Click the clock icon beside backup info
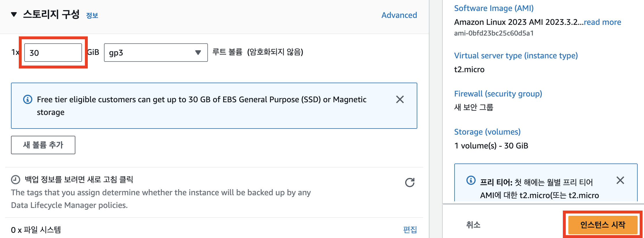This screenshot has height=238, width=644. (x=16, y=180)
